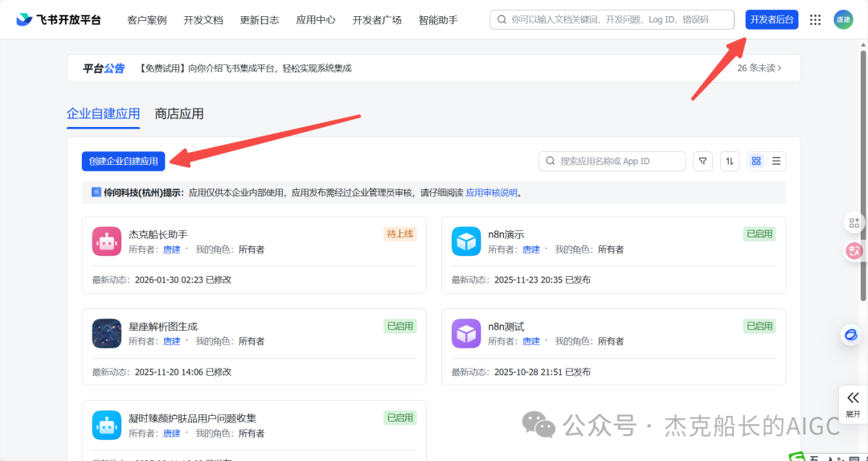Select 已启用 tag on n8n测试 card
Image resolution: width=868 pixels, height=461 pixels.
point(759,326)
